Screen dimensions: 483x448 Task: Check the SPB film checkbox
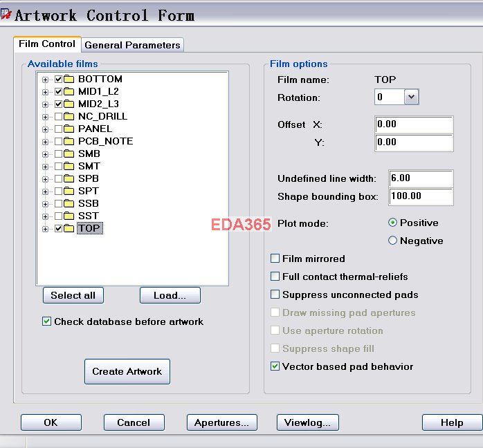59,179
